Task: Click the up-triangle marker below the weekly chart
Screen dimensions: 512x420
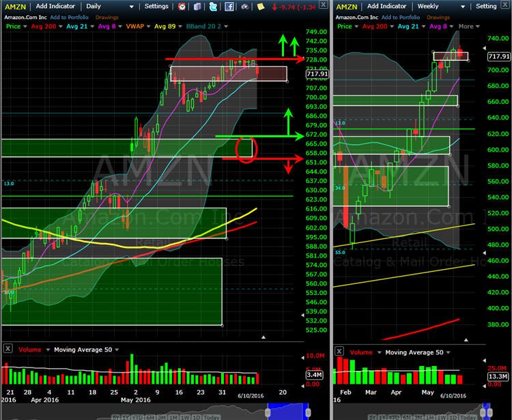Action: (466, 340)
